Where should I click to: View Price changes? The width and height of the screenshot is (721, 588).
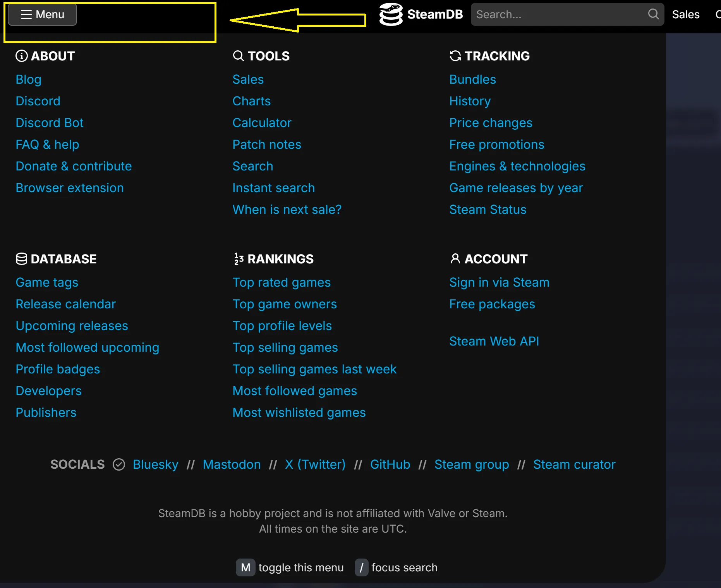point(491,123)
